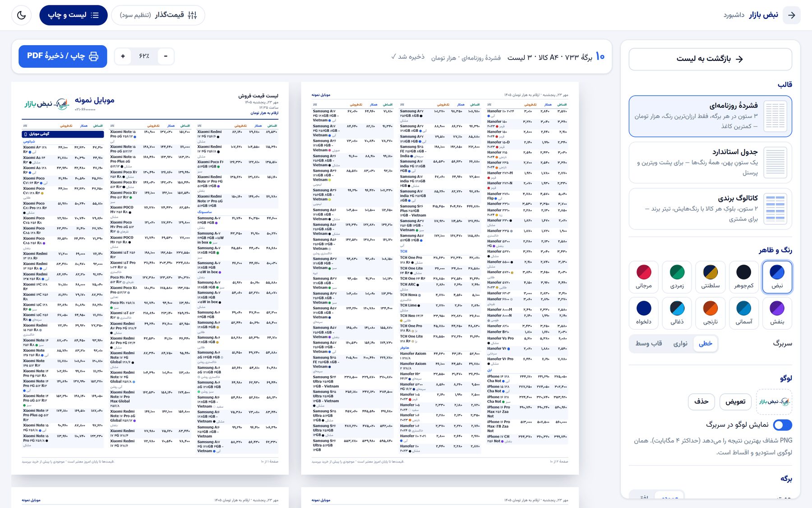This screenshot has width=812, height=508.
Task: Choose the سلطنتی color theme
Action: (x=710, y=277)
